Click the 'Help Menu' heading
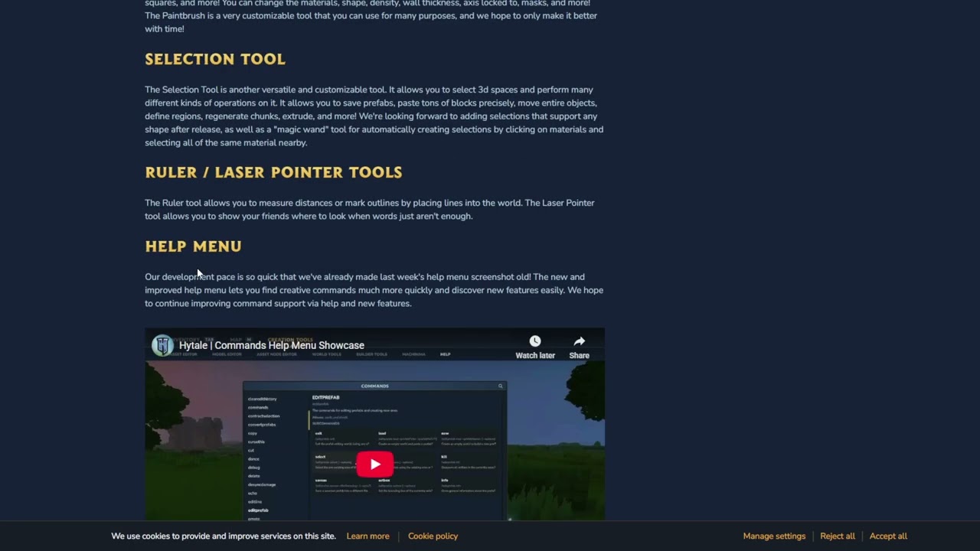Image resolution: width=980 pixels, height=551 pixels. tap(193, 246)
